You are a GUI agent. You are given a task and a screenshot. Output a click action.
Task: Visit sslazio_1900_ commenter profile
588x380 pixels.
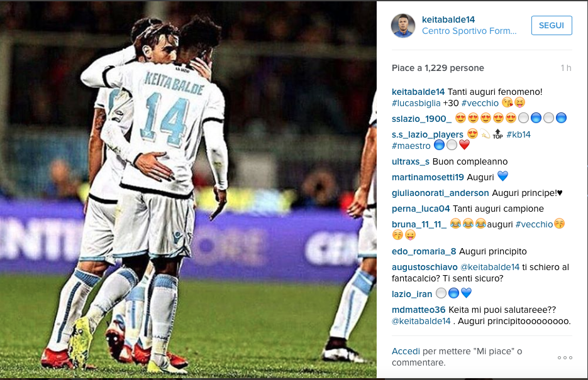click(421, 119)
